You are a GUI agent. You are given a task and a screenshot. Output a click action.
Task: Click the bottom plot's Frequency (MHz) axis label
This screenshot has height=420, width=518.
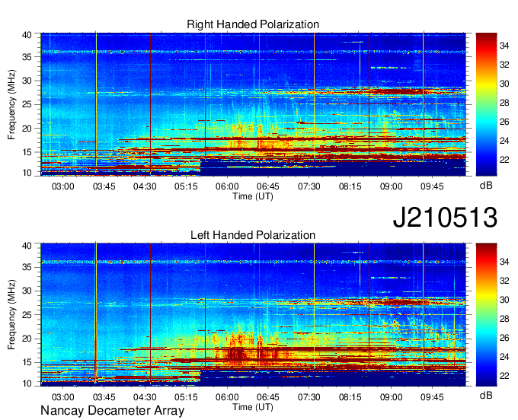[x=11, y=315]
